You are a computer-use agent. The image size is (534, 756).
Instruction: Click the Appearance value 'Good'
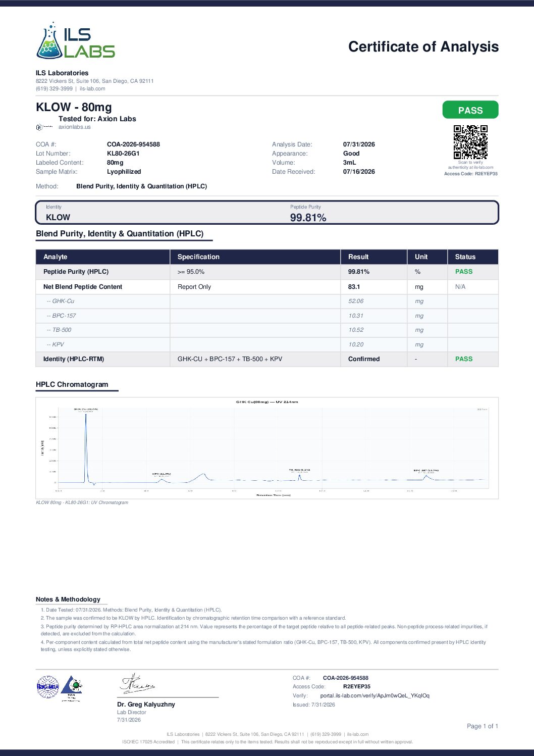(x=351, y=154)
